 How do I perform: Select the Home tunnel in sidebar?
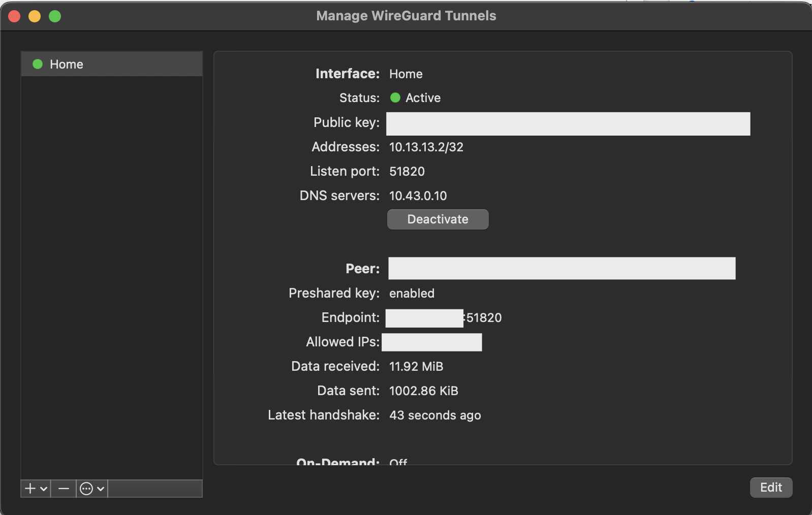click(x=111, y=64)
